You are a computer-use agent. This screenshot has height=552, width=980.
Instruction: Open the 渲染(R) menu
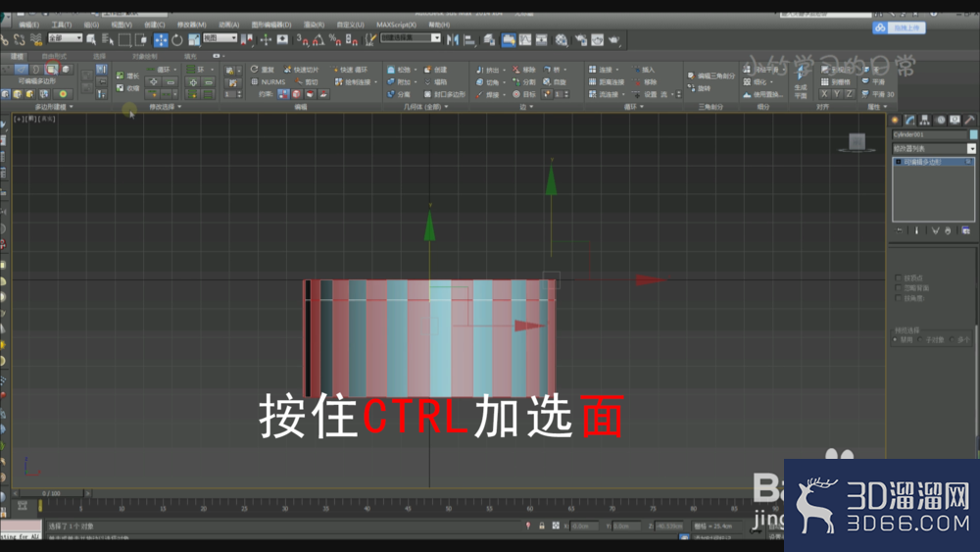pyautogui.click(x=314, y=25)
